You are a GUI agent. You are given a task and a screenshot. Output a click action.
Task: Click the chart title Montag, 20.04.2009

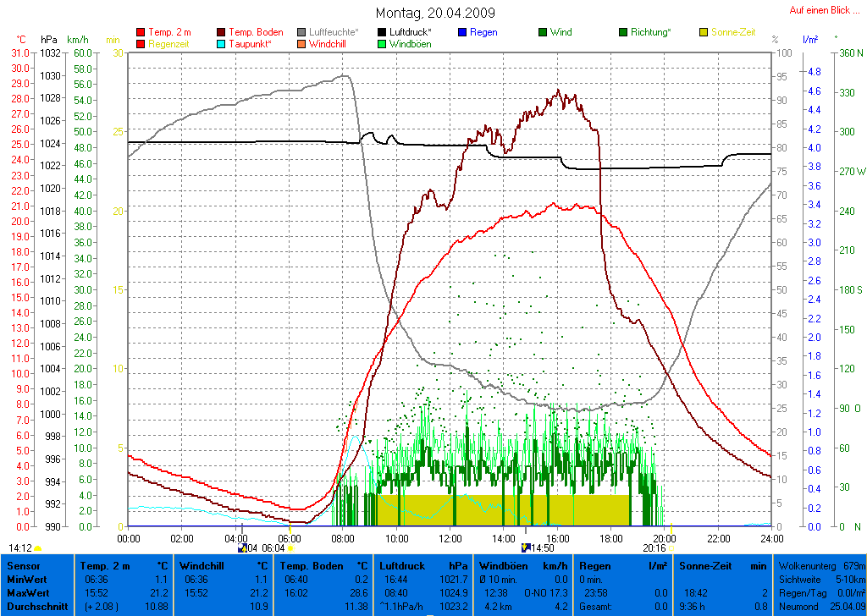coord(435,13)
